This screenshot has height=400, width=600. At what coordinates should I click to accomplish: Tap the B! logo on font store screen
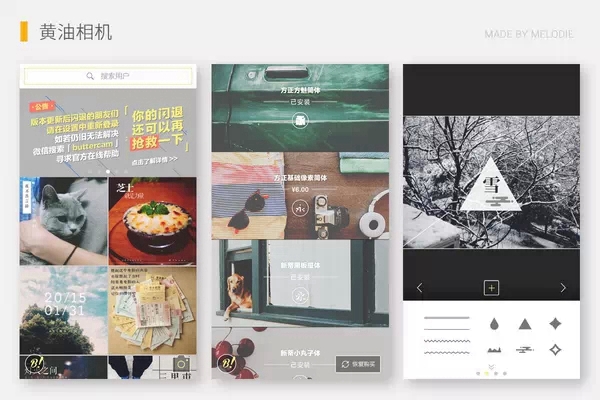(x=226, y=364)
